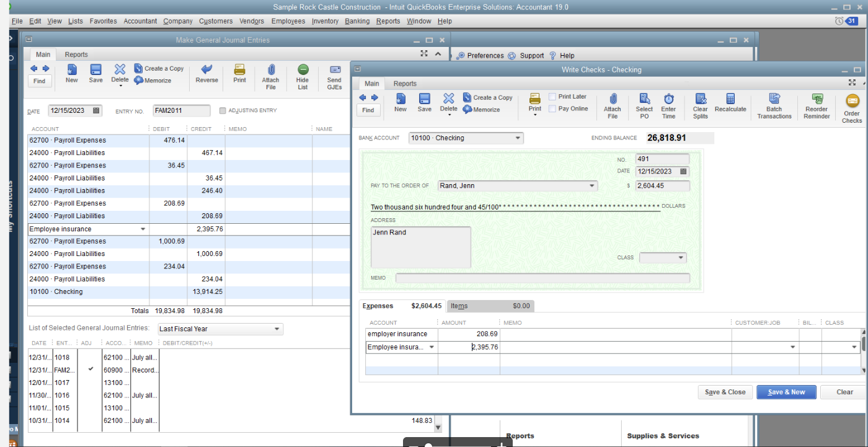Image resolution: width=868 pixels, height=447 pixels.
Task: Tick the Pay Online checkbox
Action: coord(552,108)
